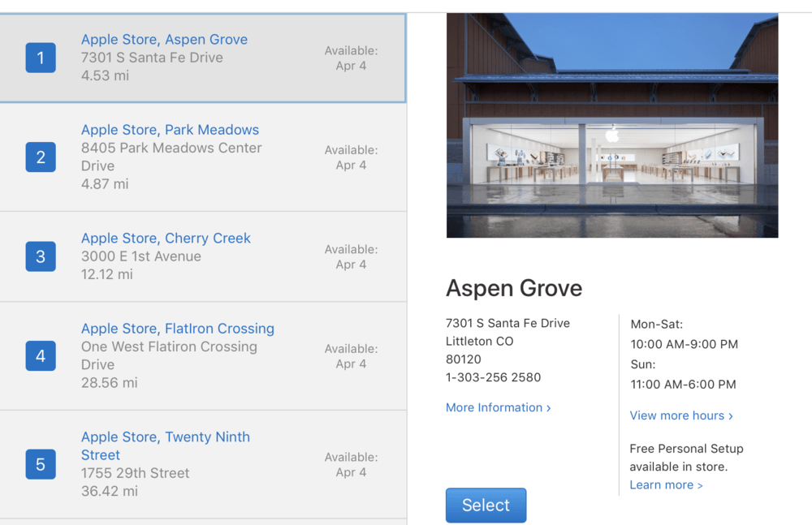812x525 pixels.
Task: Click the blue number 4 badge
Action: (41, 355)
